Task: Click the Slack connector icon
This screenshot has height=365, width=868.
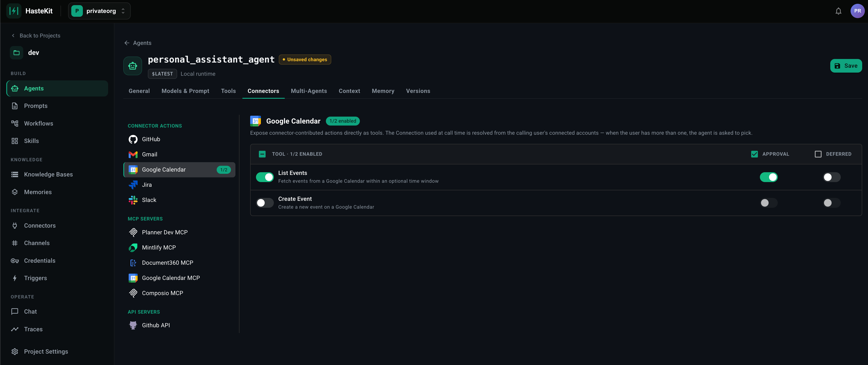Action: (133, 200)
